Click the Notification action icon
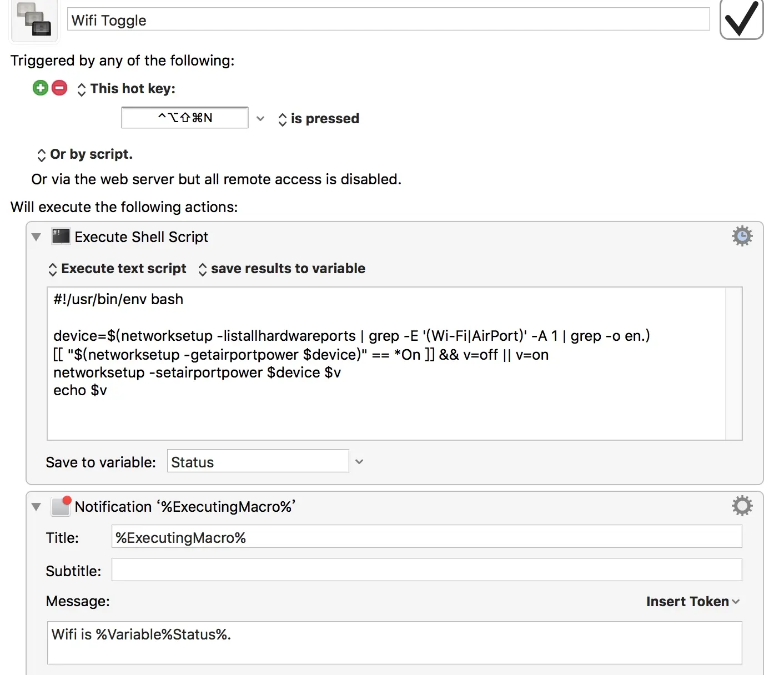The image size is (784, 675). tap(61, 506)
